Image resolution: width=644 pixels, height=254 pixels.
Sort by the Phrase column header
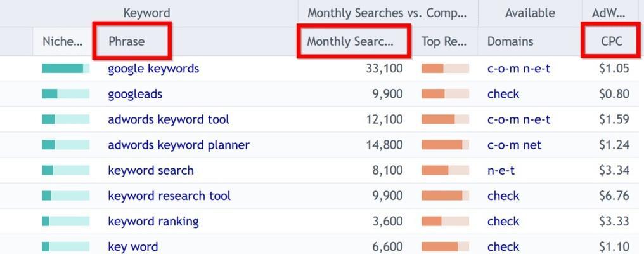(x=127, y=41)
